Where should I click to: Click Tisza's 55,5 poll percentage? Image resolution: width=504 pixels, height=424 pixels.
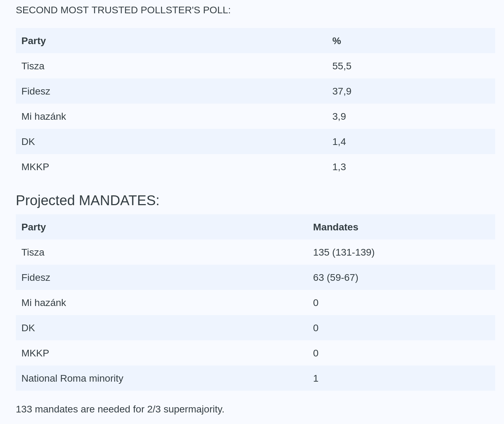click(342, 66)
